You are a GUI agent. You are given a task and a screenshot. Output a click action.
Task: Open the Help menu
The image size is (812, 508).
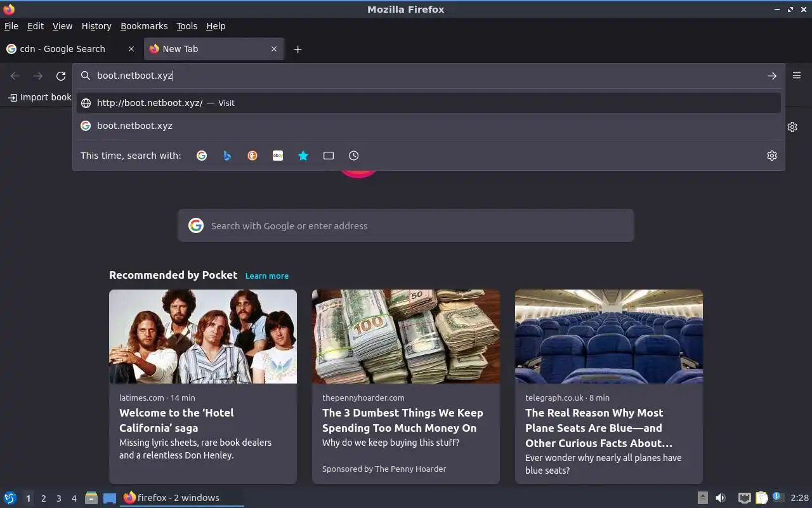click(216, 26)
